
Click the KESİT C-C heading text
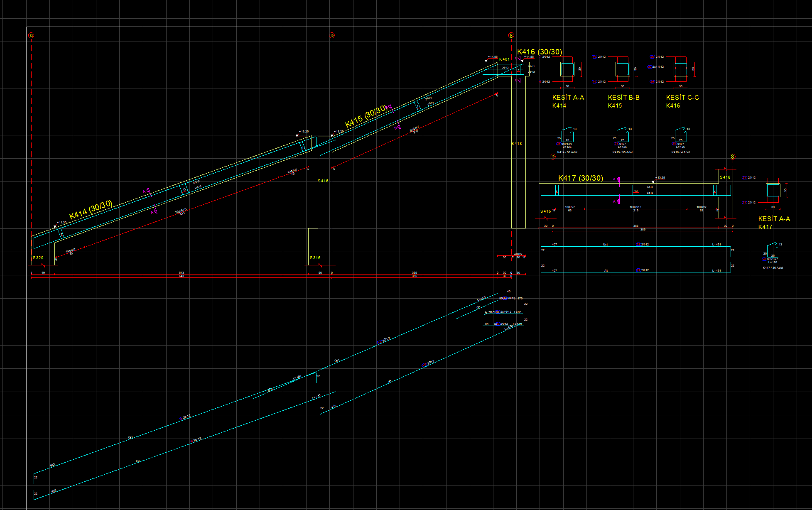[682, 98]
